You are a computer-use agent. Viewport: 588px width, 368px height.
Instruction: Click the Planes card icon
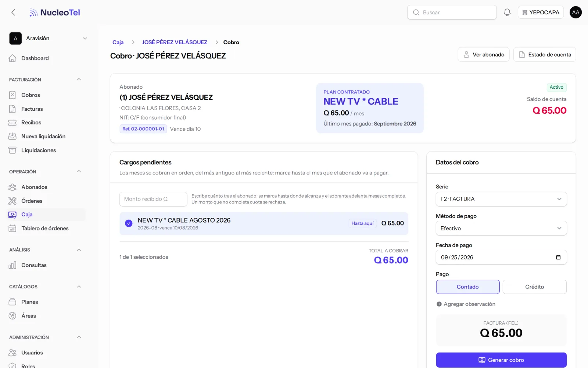point(12,302)
